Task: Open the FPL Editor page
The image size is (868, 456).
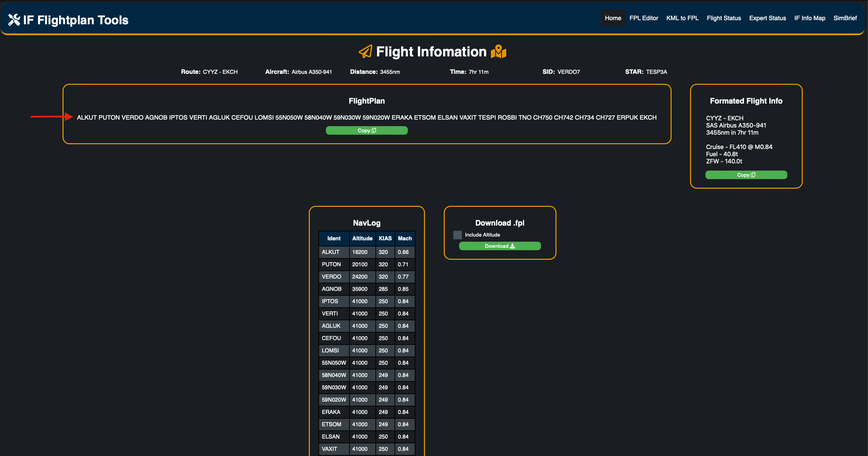Action: (x=644, y=18)
